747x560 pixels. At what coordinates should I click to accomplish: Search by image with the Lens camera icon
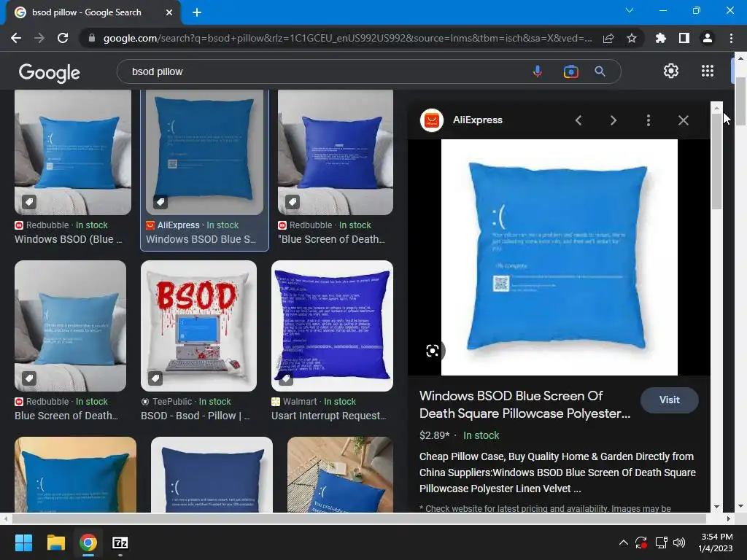click(570, 71)
